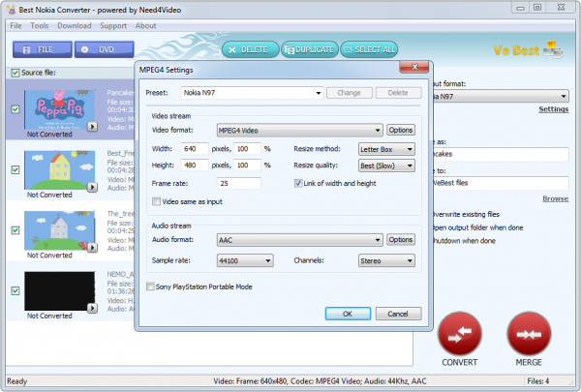Viewport: 581px width, 392px height.
Task: Click the Height percent field
Action: pyautogui.click(x=247, y=166)
